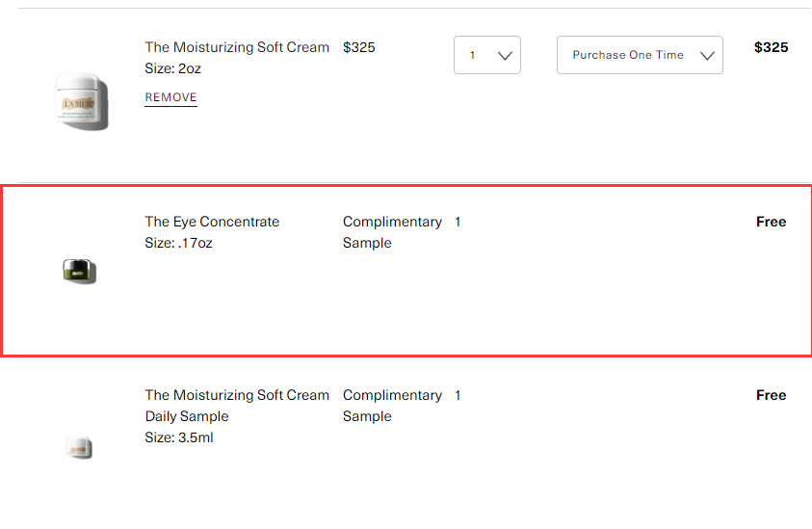Click the Size: 3.5ml text
Image resolution: width=812 pixels, height=529 pixels.
pos(179,437)
